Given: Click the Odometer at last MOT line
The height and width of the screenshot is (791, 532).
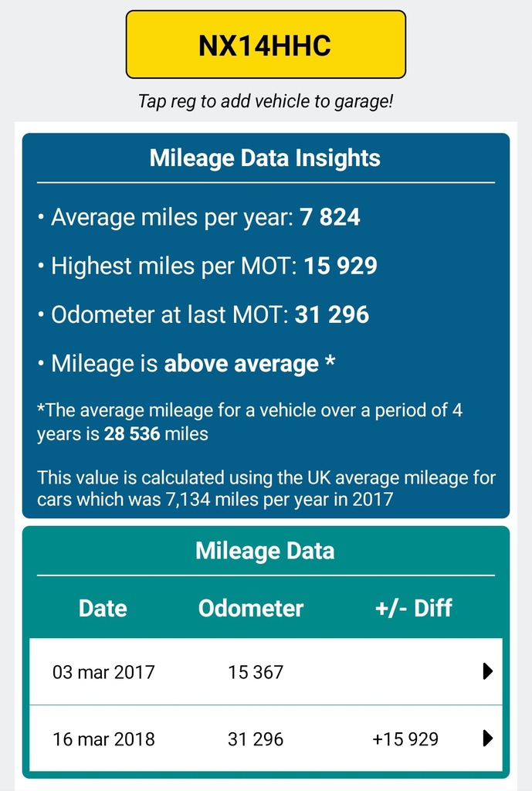Looking at the screenshot, I should point(203,314).
